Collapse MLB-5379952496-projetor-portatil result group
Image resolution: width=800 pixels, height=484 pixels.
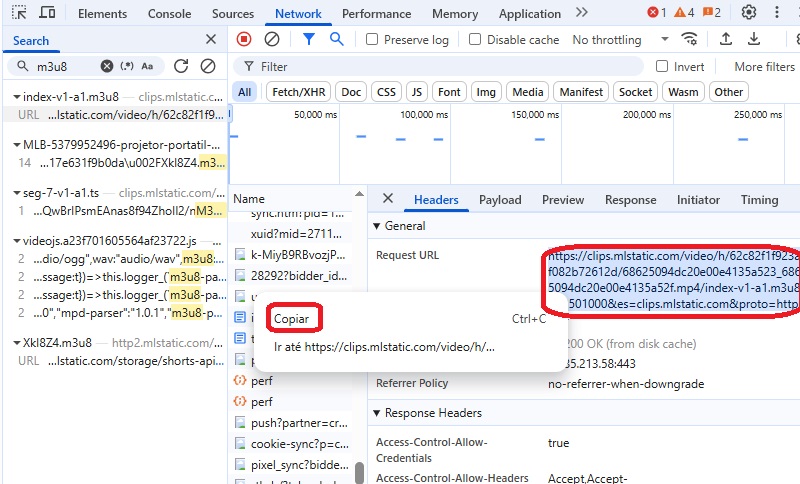[17, 145]
